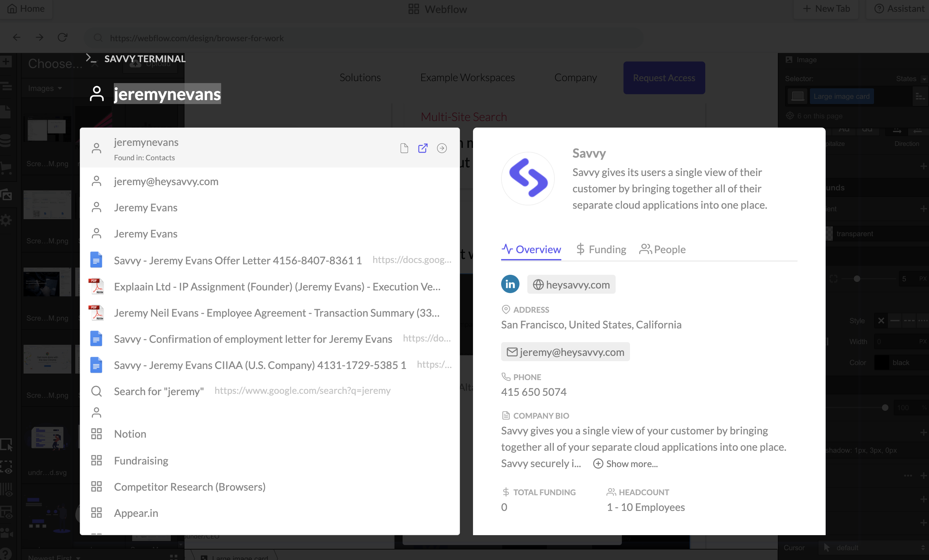Click the Webflow navigator layers icon
Image resolution: width=929 pixels, height=560 pixels.
6,87
